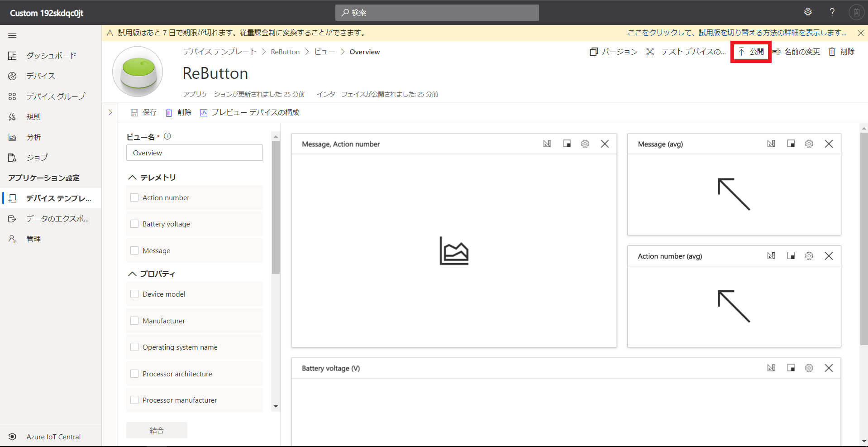Click the help question mark icon

832,12
